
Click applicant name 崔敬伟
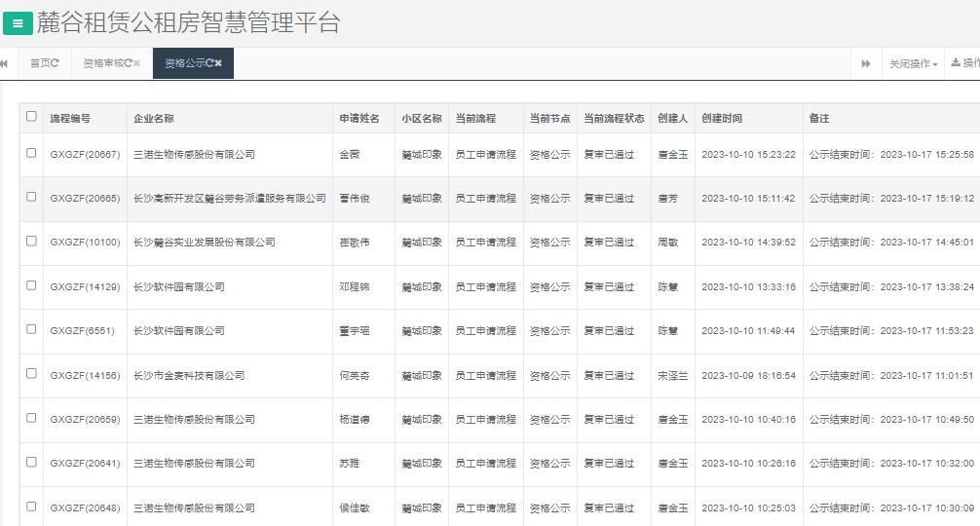355,242
